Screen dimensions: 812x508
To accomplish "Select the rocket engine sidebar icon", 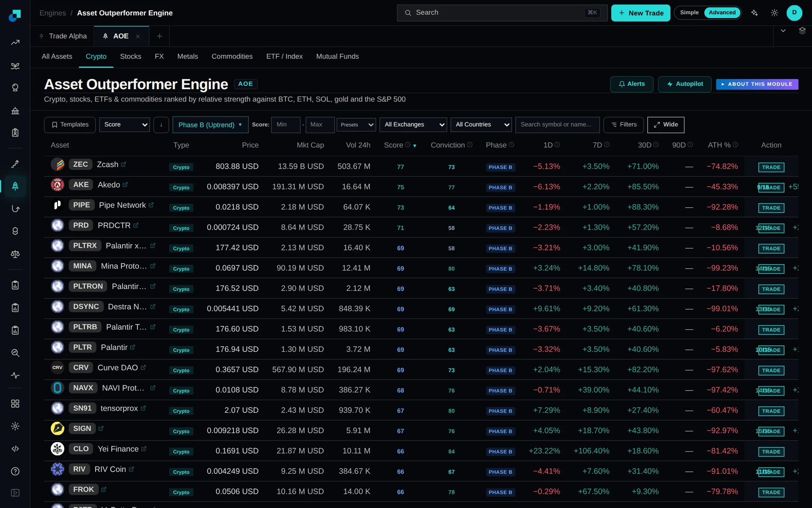I will [x=15, y=186].
